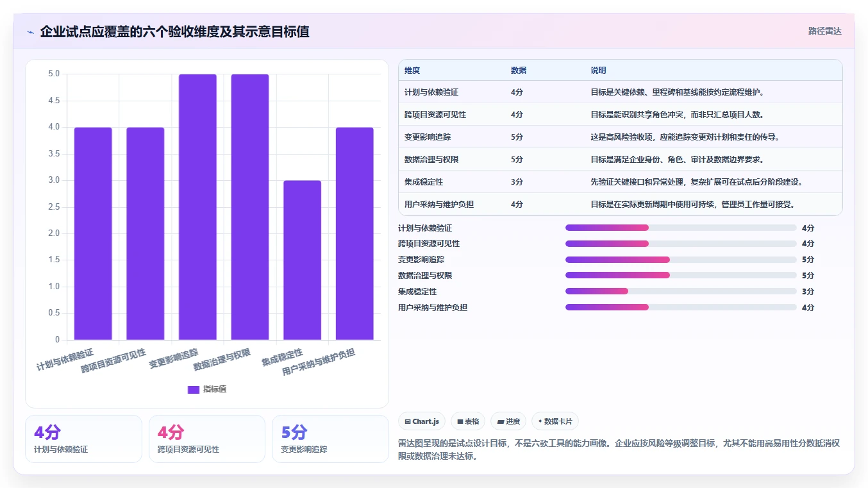Viewport: 868px width, 488px height.
Task: Click the 5.0 y-axis tick label
Action: pos(54,74)
